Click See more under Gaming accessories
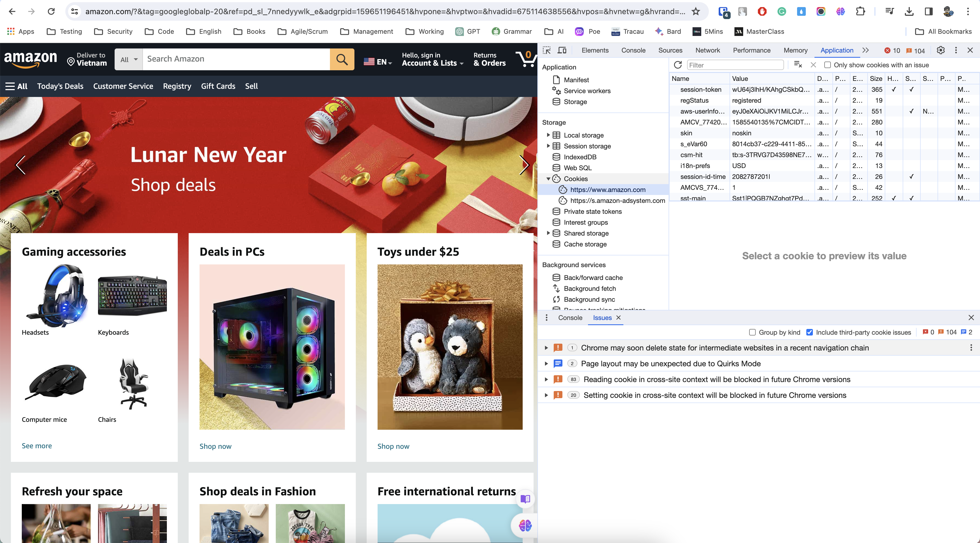 (36, 446)
